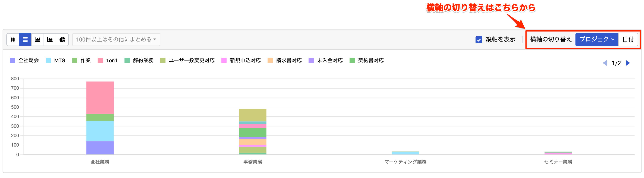
Task: Click the マーケティング業務 bar
Action: (405, 153)
